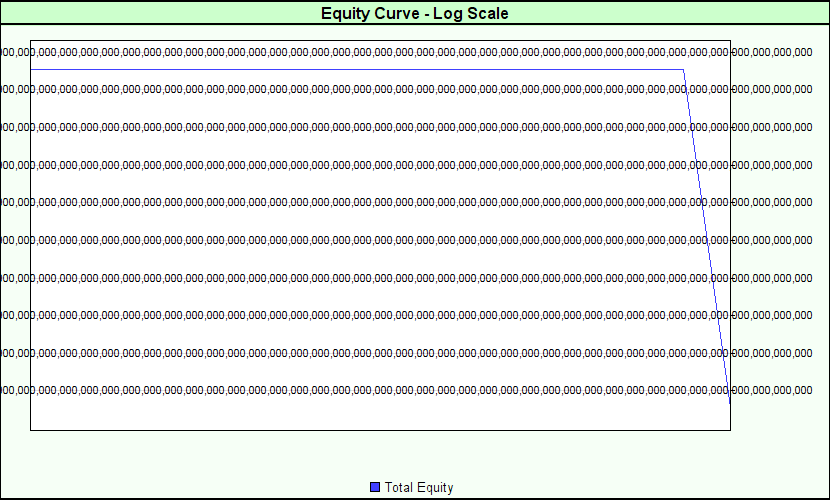This screenshot has width=830, height=500.
Task: Click the final low point of the equity curve
Action: tap(730, 400)
